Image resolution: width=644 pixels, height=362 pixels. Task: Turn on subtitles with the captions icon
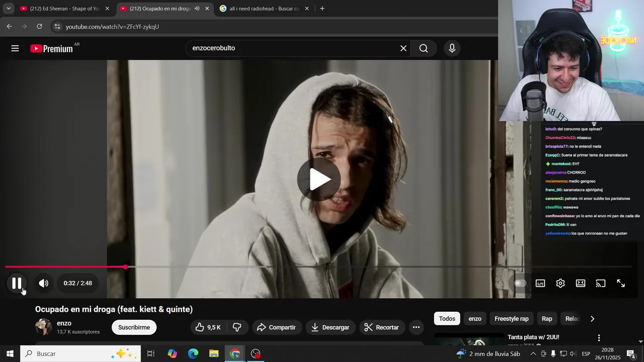(x=540, y=283)
